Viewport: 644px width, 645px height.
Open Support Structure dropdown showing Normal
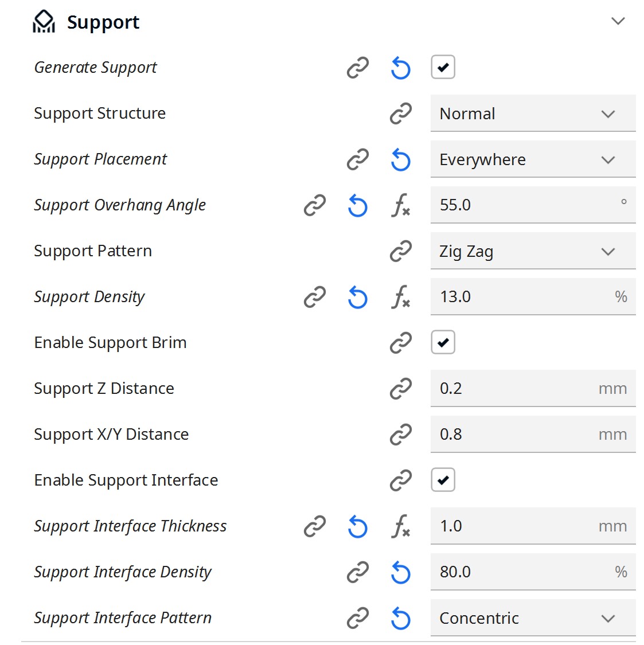pos(533,114)
